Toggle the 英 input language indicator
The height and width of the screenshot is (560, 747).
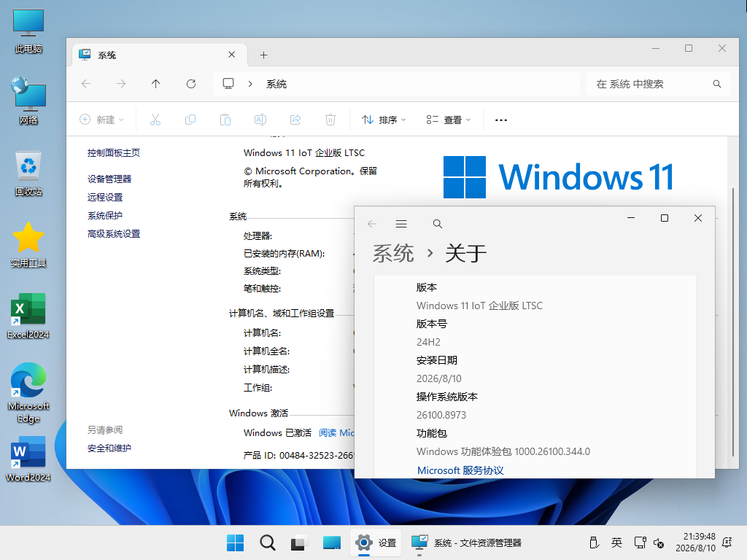point(616,542)
